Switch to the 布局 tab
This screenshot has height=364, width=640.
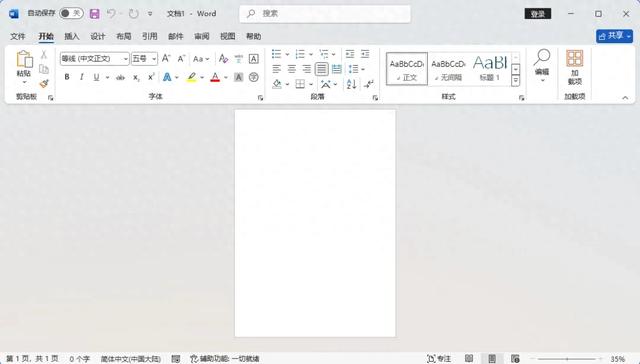click(x=124, y=36)
